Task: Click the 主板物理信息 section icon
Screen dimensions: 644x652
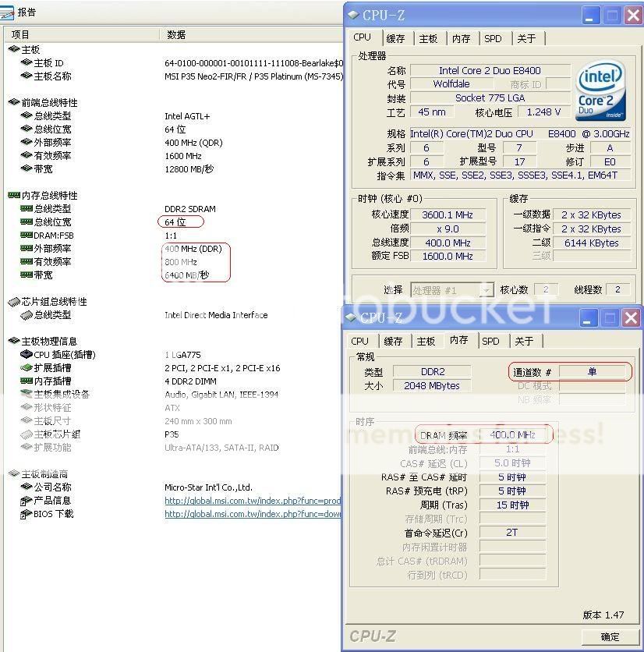Action: [14, 341]
